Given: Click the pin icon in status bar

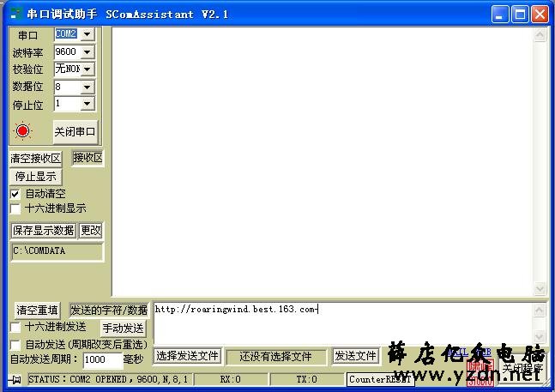Looking at the screenshot, I should pyautogui.click(x=15, y=380).
